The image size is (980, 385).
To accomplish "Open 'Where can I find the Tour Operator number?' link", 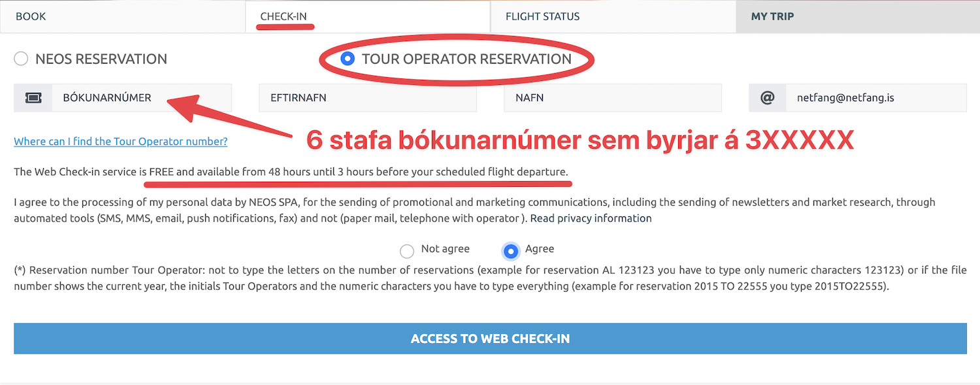I will tap(121, 141).
